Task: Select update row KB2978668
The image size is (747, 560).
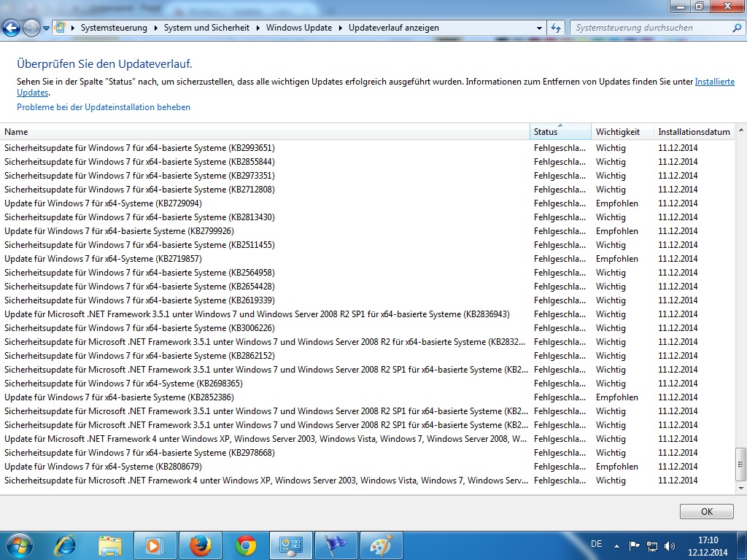Action: tap(368, 453)
